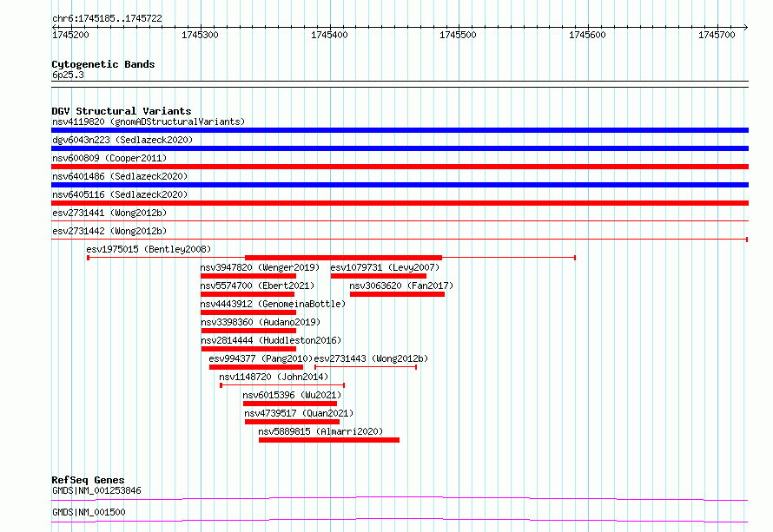
Task: Click the 1745300 ruler position
Action: 200,35
